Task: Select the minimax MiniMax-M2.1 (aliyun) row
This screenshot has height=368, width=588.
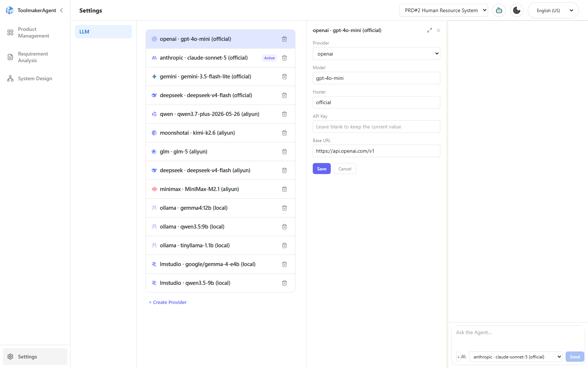Action: 220,189
